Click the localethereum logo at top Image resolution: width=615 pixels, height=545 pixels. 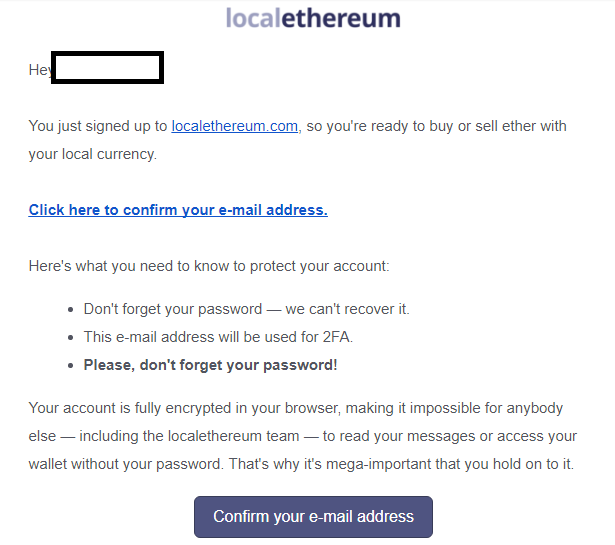pyautogui.click(x=312, y=19)
